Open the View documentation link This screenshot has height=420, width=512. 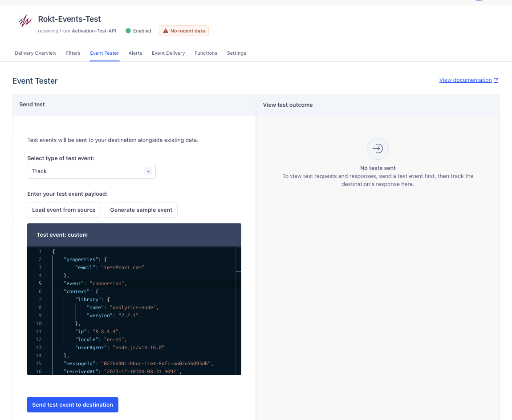[x=465, y=80]
